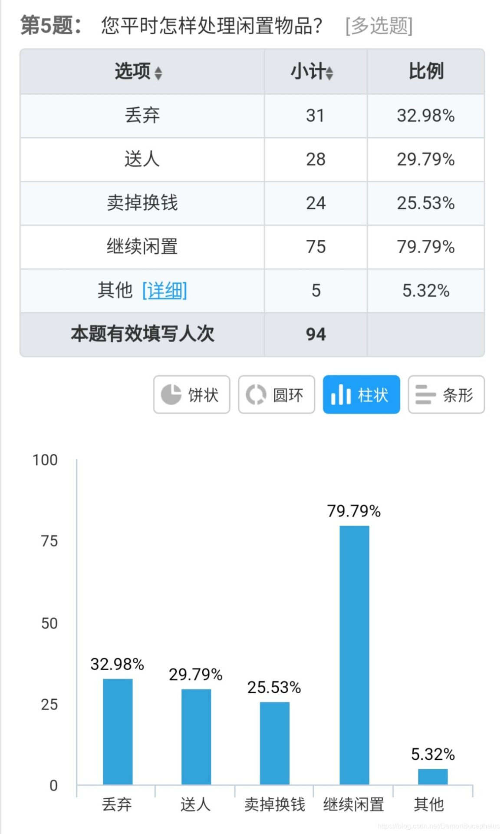Image resolution: width=504 pixels, height=834 pixels.
Task: Toggle chart display to 条形 bar mode
Action: [446, 395]
